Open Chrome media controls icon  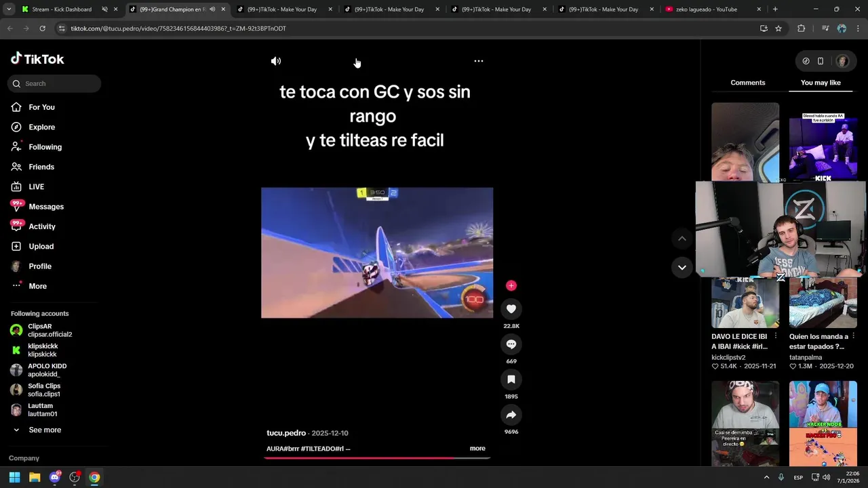click(825, 28)
